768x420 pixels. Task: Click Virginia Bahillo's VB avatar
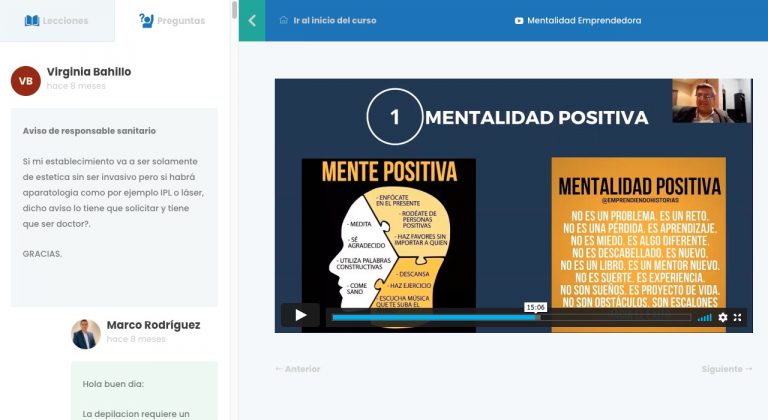26,80
